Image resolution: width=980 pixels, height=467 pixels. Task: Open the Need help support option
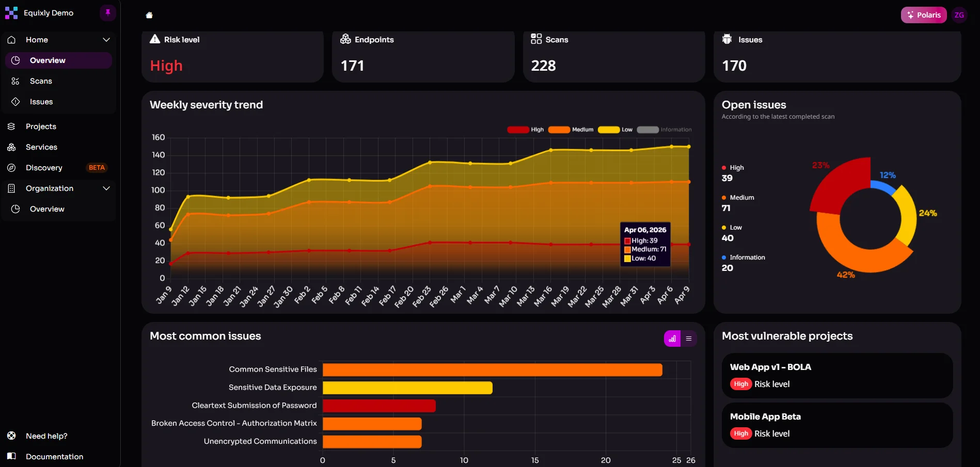point(46,436)
